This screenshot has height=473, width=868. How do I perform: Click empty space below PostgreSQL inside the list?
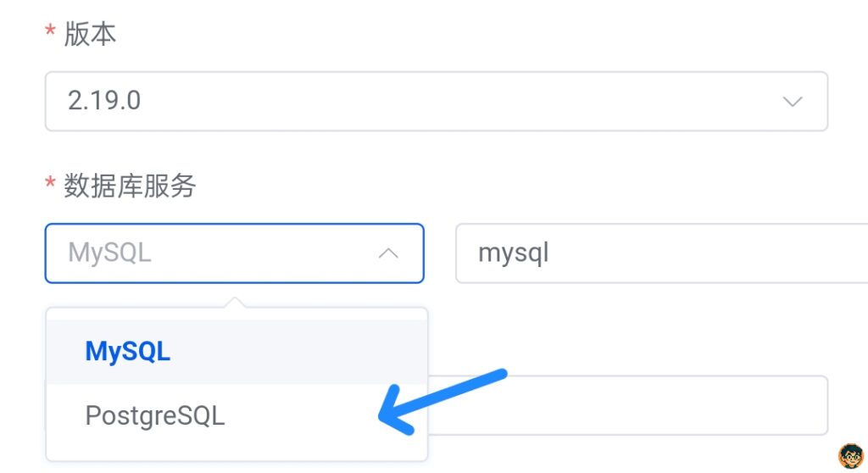tap(237, 453)
